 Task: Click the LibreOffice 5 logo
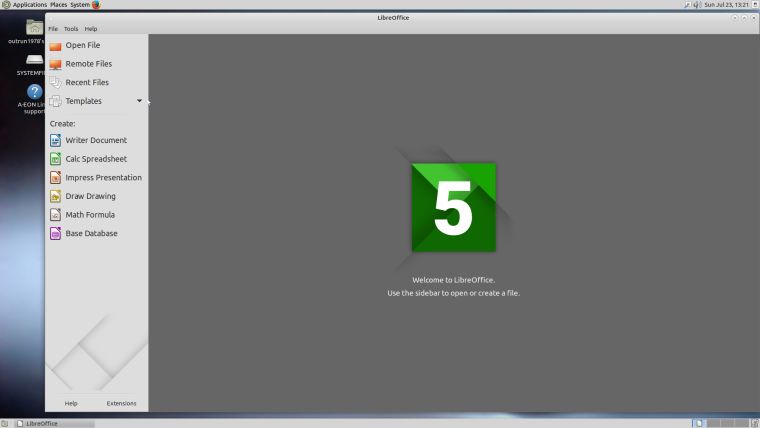454,207
